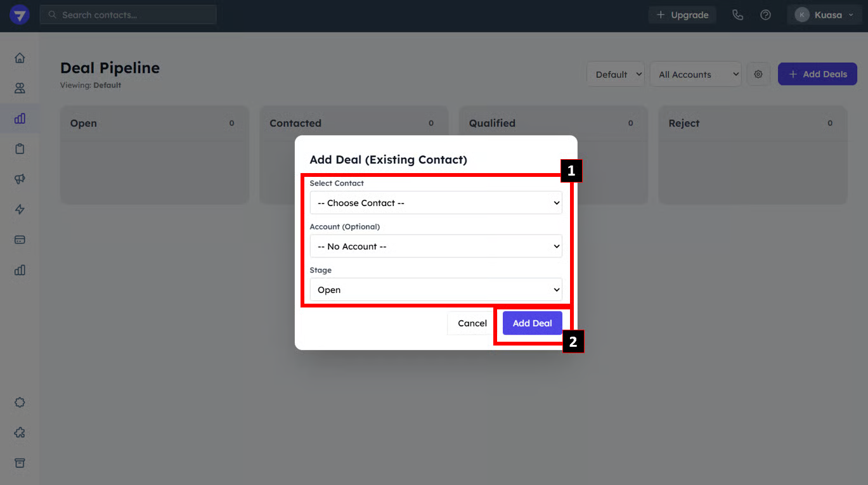
Task: Click the Search contacts input field
Action: [x=128, y=15]
